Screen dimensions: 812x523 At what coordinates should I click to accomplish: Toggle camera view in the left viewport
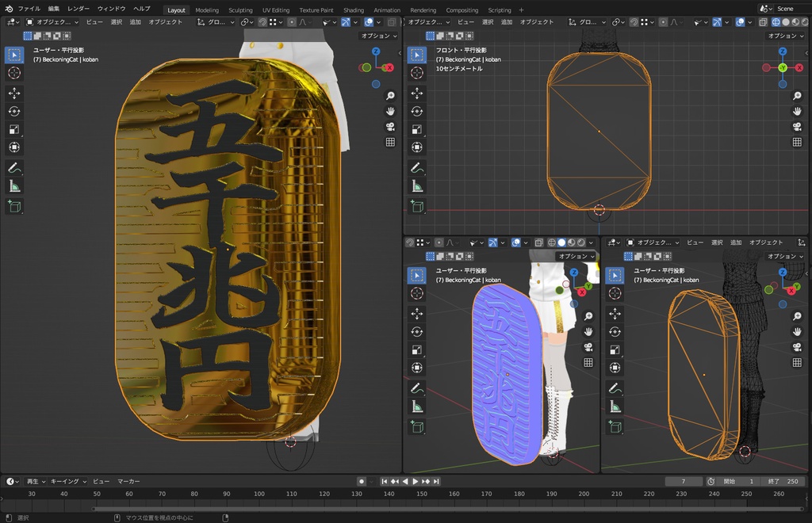(x=390, y=127)
